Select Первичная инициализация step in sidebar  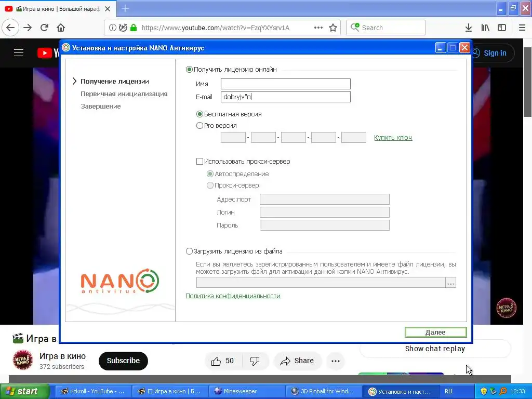[124, 94]
